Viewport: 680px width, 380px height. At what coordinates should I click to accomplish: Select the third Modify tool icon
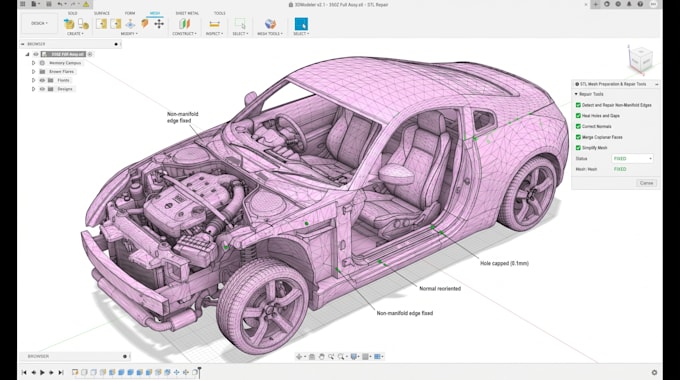click(x=130, y=24)
